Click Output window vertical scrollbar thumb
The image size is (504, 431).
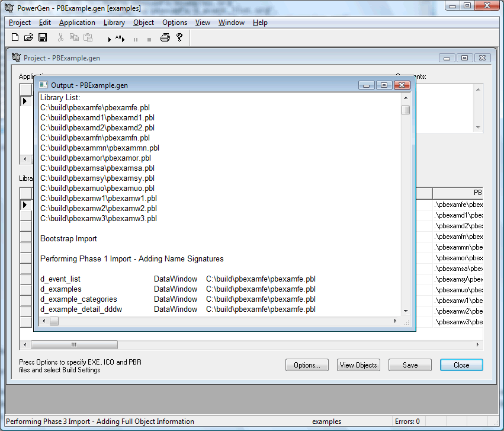[406, 110]
